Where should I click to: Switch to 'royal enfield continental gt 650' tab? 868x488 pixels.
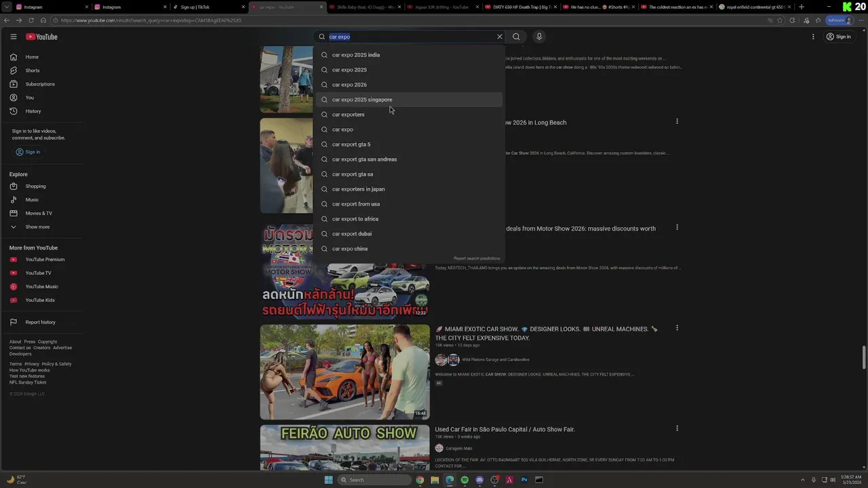point(755,7)
